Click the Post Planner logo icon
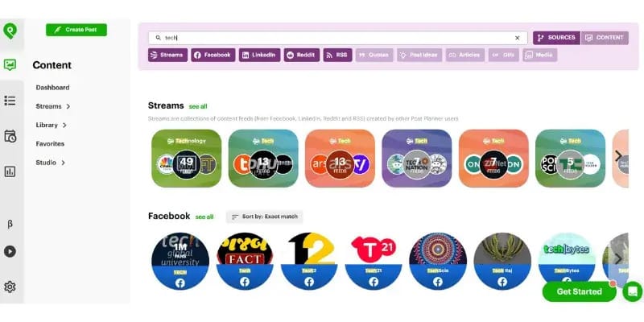This screenshot has height=322, width=644. tap(10, 31)
